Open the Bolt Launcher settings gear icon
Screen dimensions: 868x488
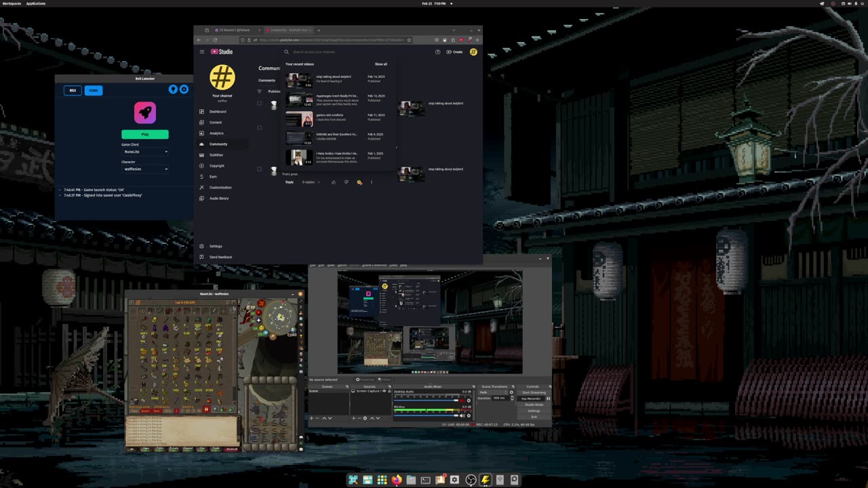coord(184,89)
